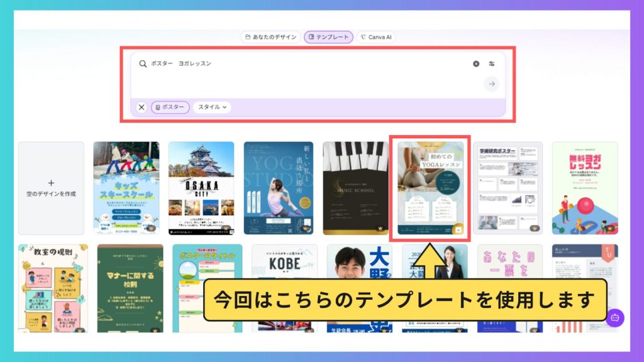Toggle the ポスター filter chip

pos(170,107)
